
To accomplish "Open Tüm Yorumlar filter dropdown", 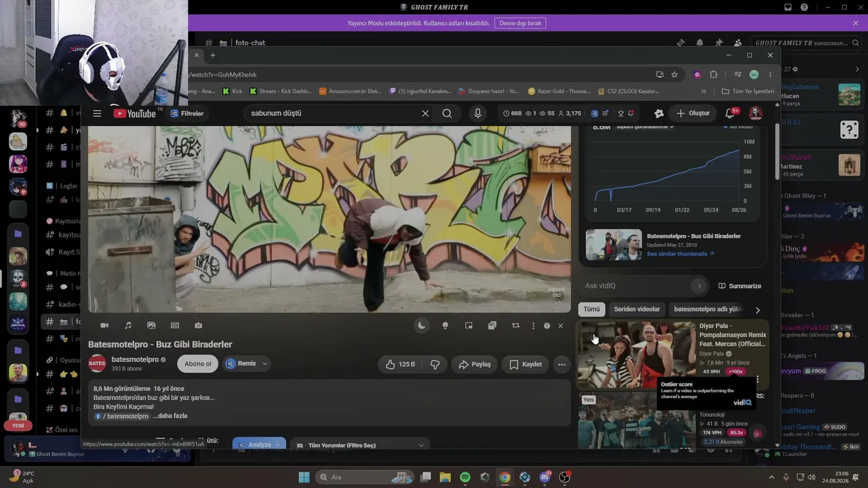I will point(361,445).
